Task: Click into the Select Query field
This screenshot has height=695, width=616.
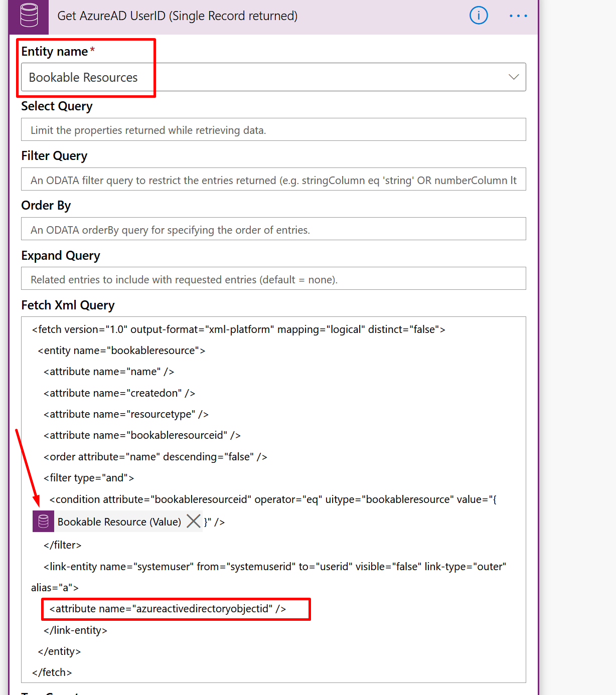Action: click(273, 130)
